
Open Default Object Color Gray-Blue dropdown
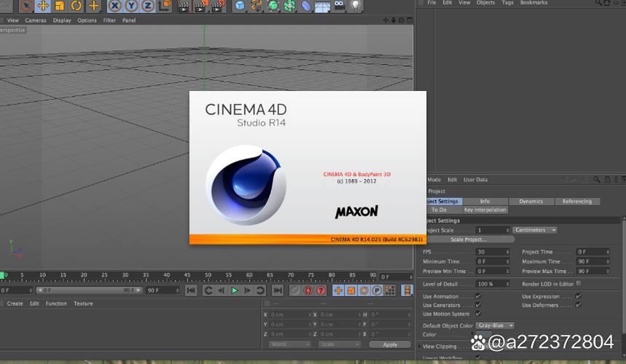click(x=495, y=325)
